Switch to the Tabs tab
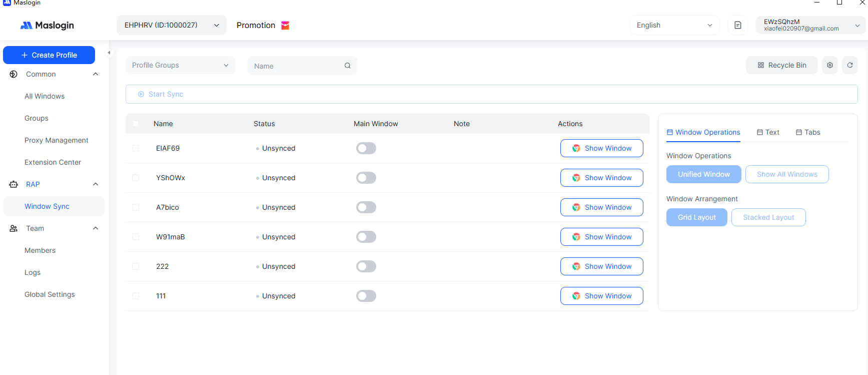The width and height of the screenshot is (868, 375). pos(808,132)
